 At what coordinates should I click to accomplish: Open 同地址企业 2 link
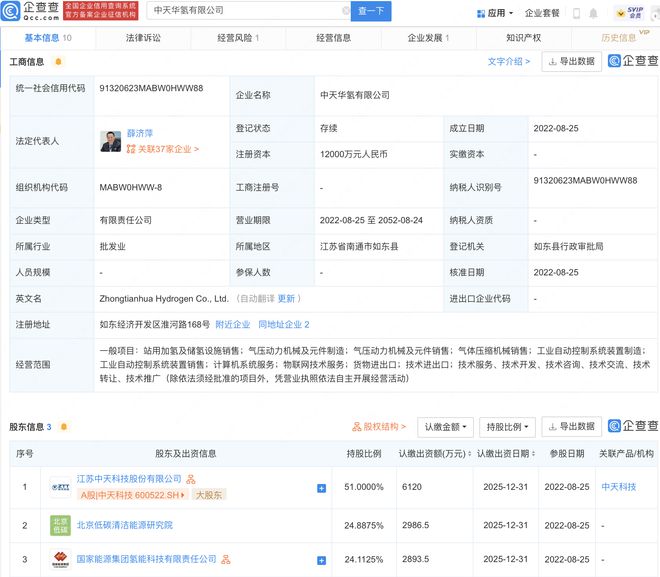click(x=284, y=324)
